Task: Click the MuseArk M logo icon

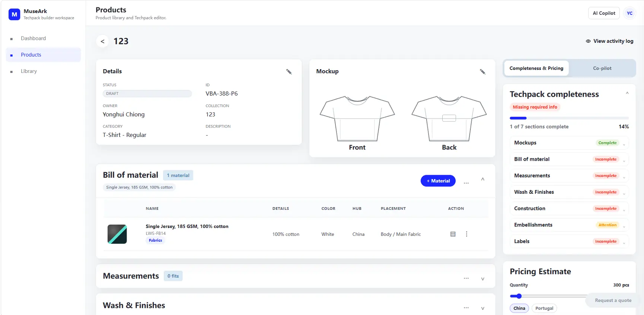Action: [x=14, y=15]
